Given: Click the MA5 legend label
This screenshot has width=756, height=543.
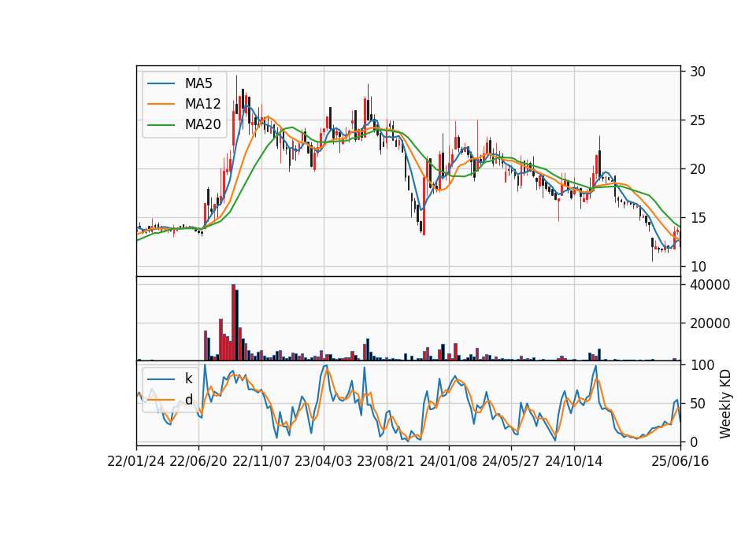Looking at the screenshot, I should (x=198, y=83).
